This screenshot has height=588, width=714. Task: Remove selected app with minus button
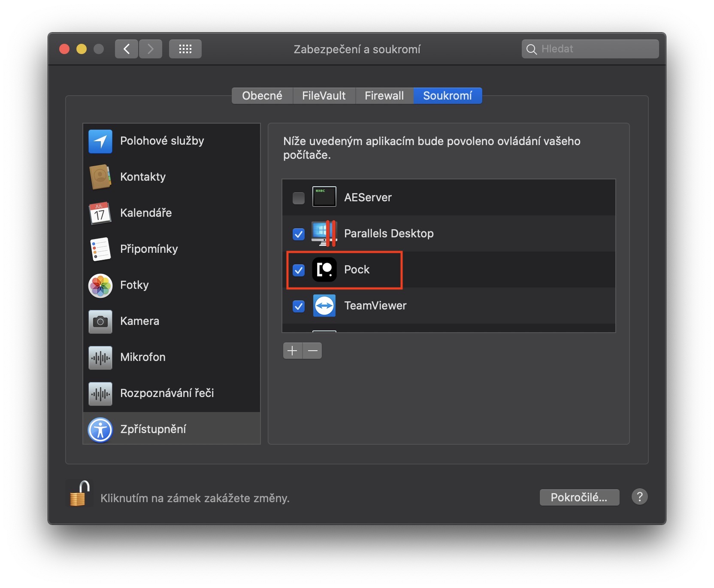(x=312, y=351)
